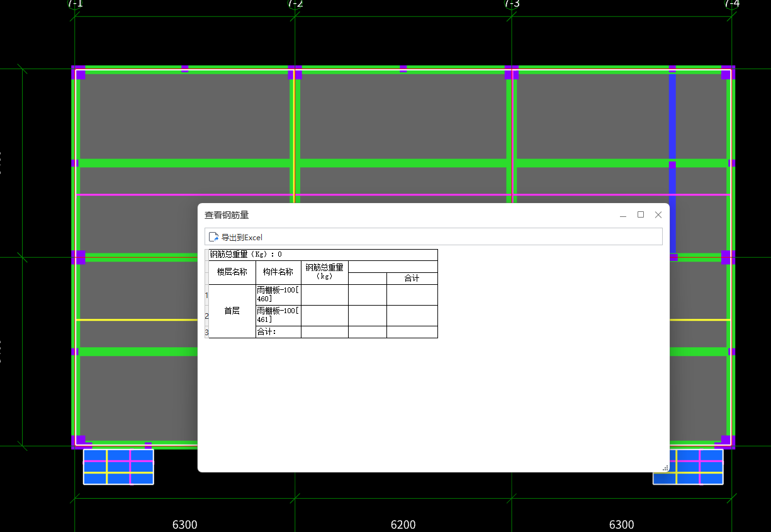Image resolution: width=771 pixels, height=532 pixels.
Task: Click the 查看钢筋量 dialog title
Action: coord(227,215)
